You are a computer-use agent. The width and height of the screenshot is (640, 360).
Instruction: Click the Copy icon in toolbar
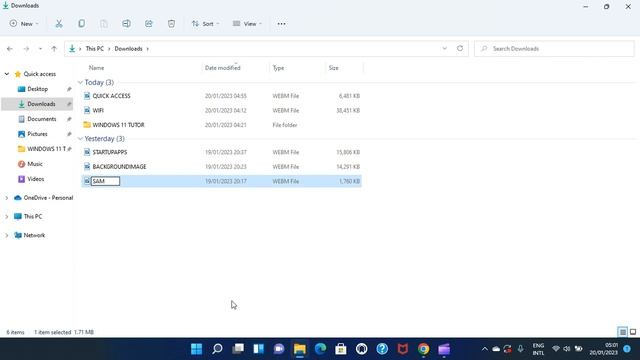click(x=82, y=24)
